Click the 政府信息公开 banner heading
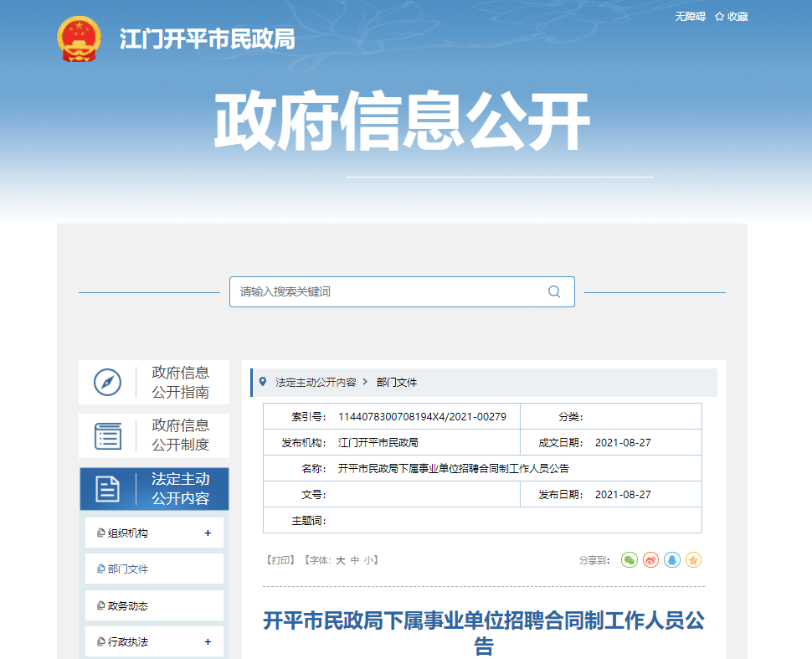This screenshot has width=812, height=659. (403, 121)
